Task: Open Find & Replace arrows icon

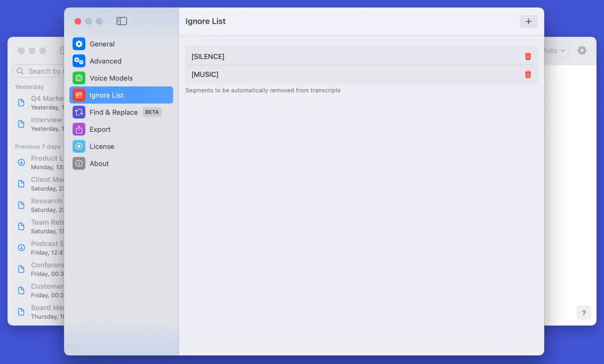Action: (x=79, y=112)
